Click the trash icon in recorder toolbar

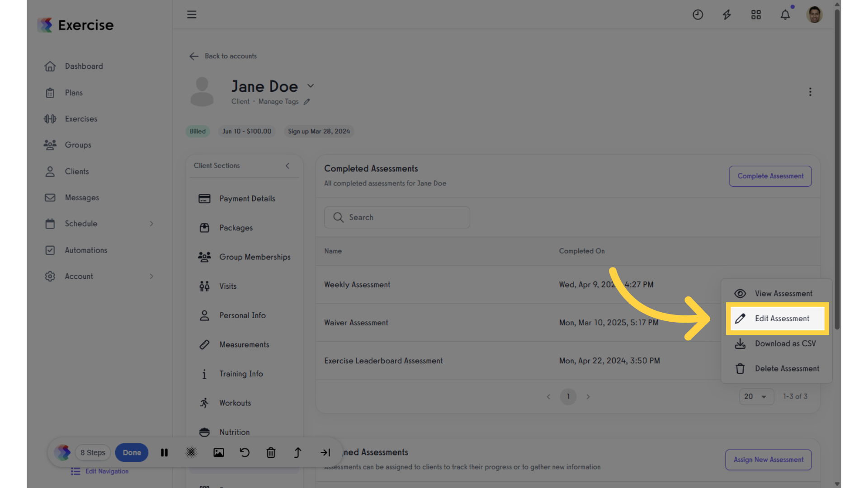[x=271, y=452]
